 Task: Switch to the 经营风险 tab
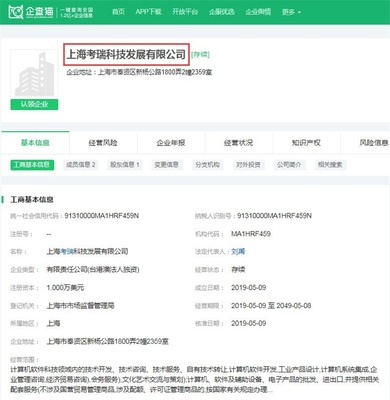pyautogui.click(x=103, y=143)
